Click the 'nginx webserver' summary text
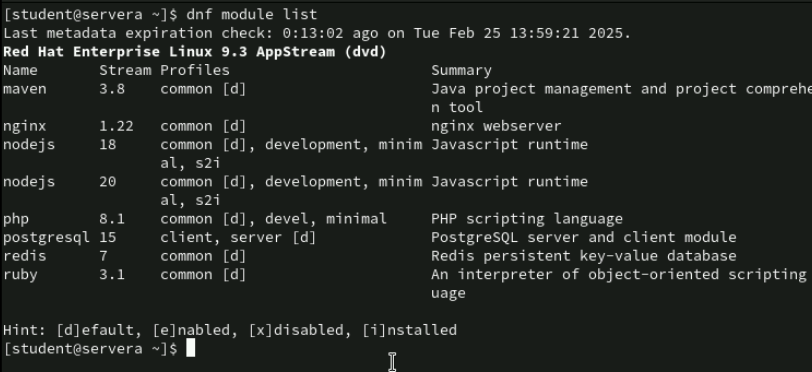Screen dimensions: 812x372 click(x=496, y=126)
